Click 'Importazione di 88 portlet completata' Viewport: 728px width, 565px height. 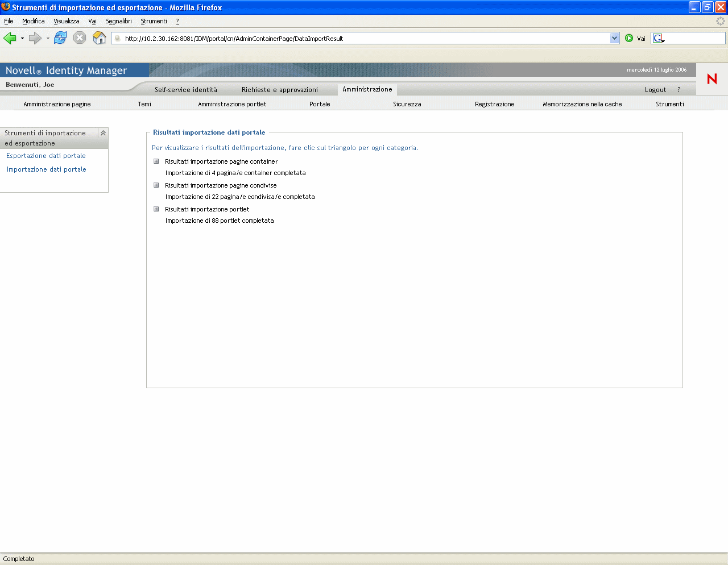pos(220,221)
